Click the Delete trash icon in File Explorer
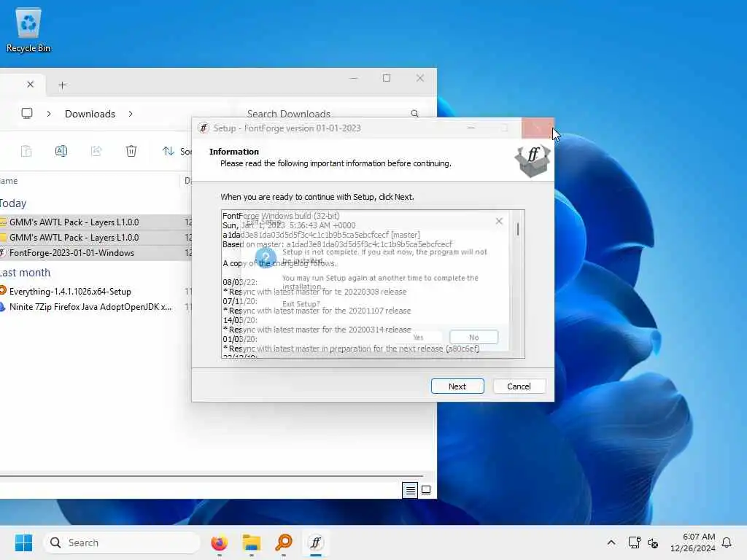 (131, 151)
